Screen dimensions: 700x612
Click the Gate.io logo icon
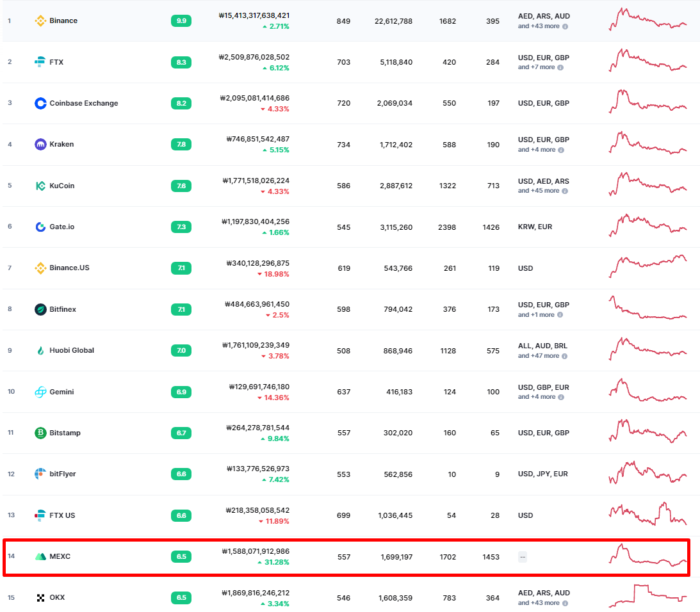tap(40, 227)
